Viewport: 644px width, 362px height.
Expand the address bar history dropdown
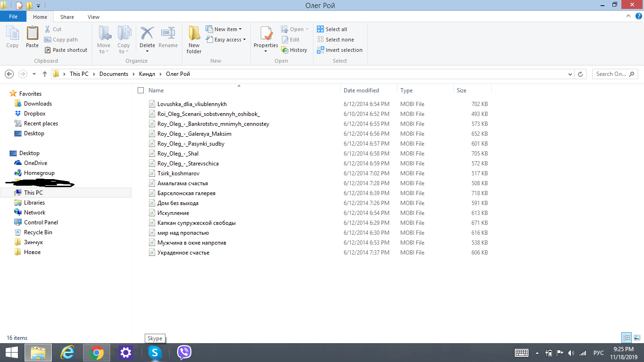571,74
